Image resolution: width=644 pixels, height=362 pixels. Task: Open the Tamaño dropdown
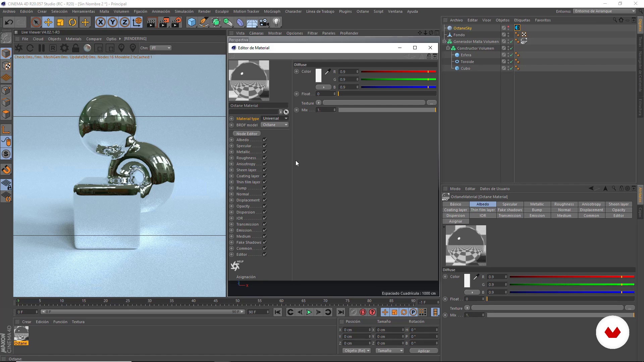[x=390, y=351]
